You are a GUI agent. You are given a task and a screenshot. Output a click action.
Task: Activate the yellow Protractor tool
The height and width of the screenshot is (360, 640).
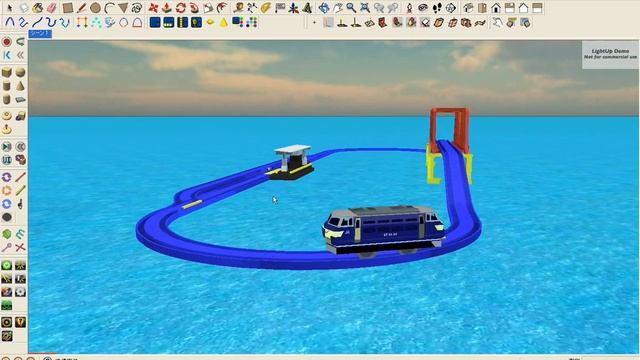click(x=266, y=8)
